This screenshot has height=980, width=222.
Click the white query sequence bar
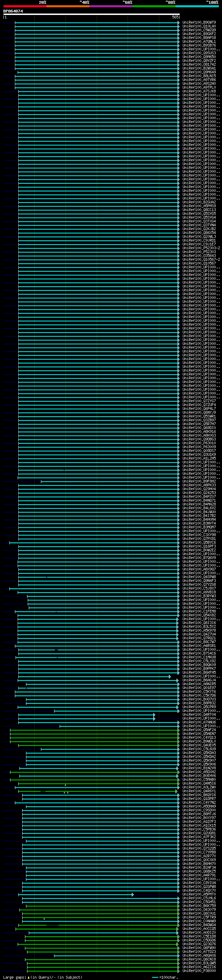click(x=92, y=14)
